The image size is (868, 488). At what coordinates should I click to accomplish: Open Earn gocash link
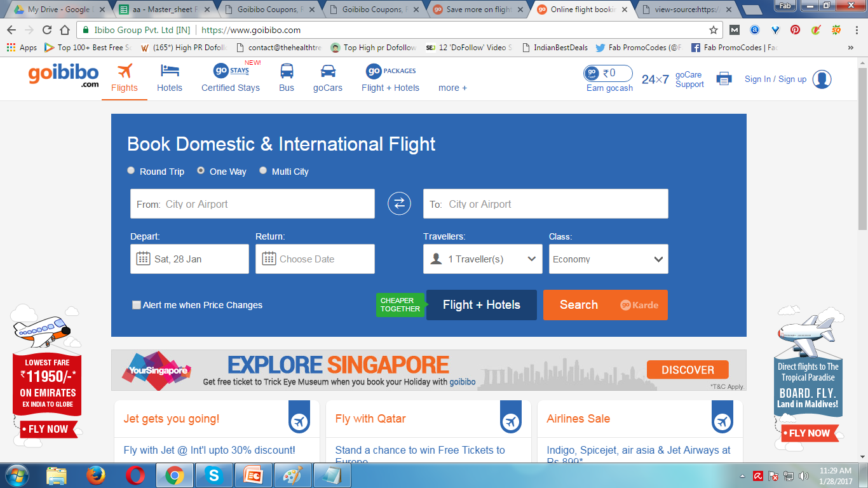609,88
